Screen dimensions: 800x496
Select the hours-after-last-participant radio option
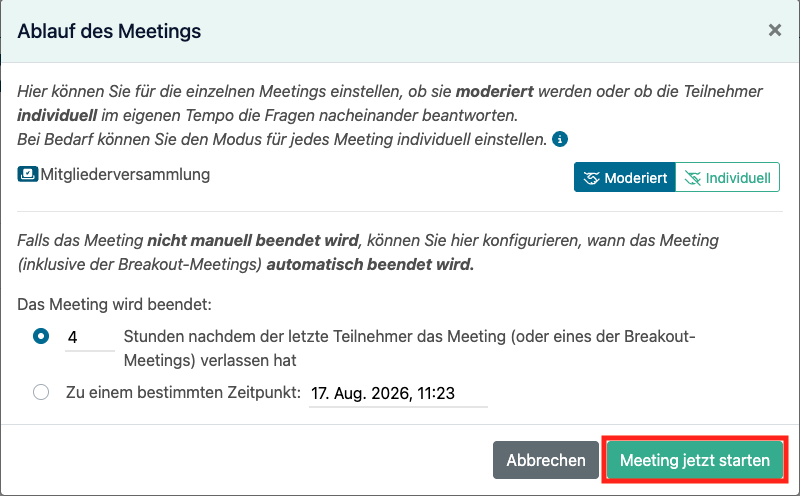coord(41,336)
